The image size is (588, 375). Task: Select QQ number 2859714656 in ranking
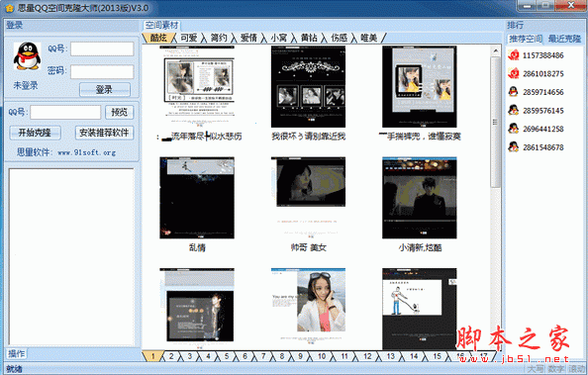coord(543,92)
